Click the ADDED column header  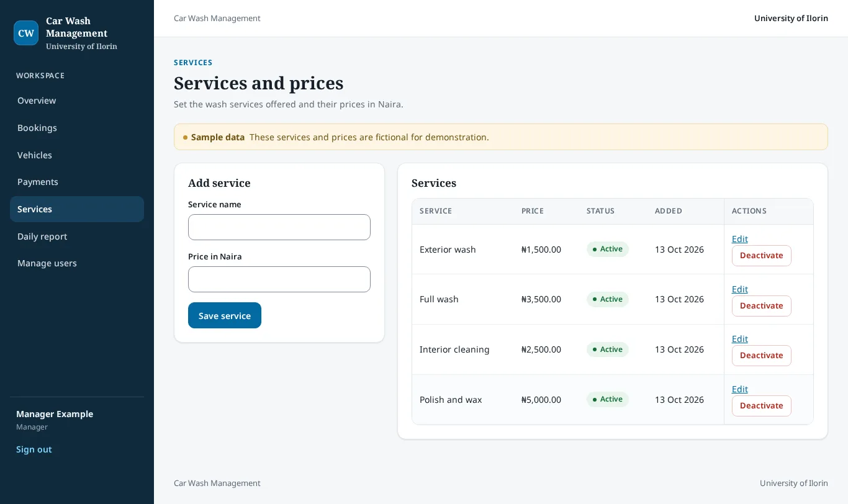tap(669, 211)
